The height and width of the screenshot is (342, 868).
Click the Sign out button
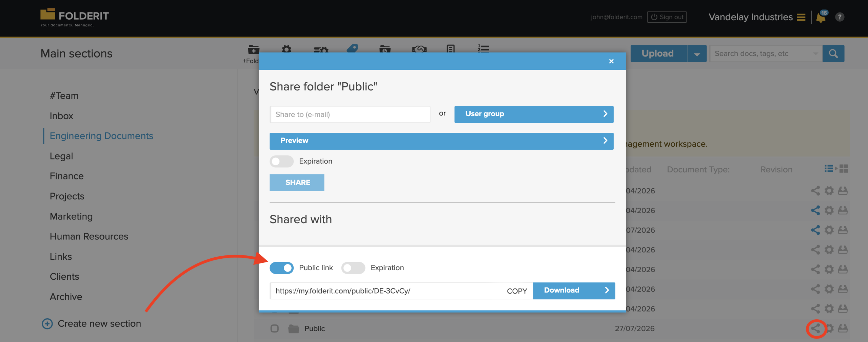[x=667, y=17]
